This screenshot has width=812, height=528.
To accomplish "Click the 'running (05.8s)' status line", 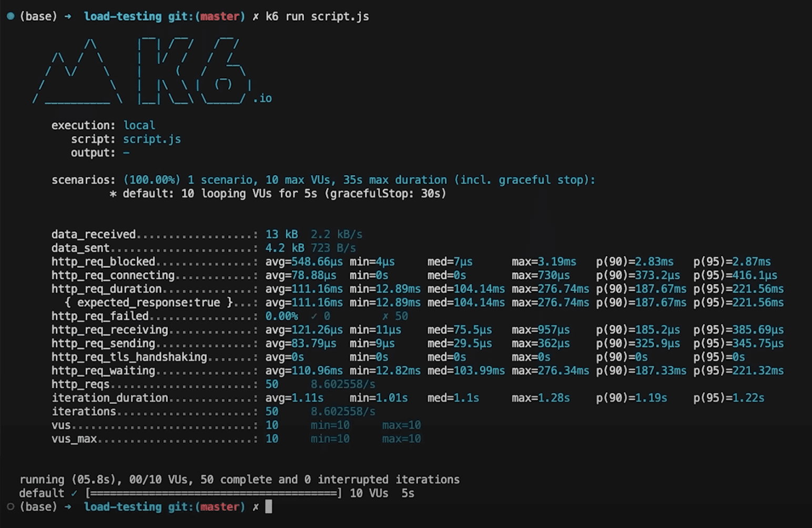I will pos(239,480).
